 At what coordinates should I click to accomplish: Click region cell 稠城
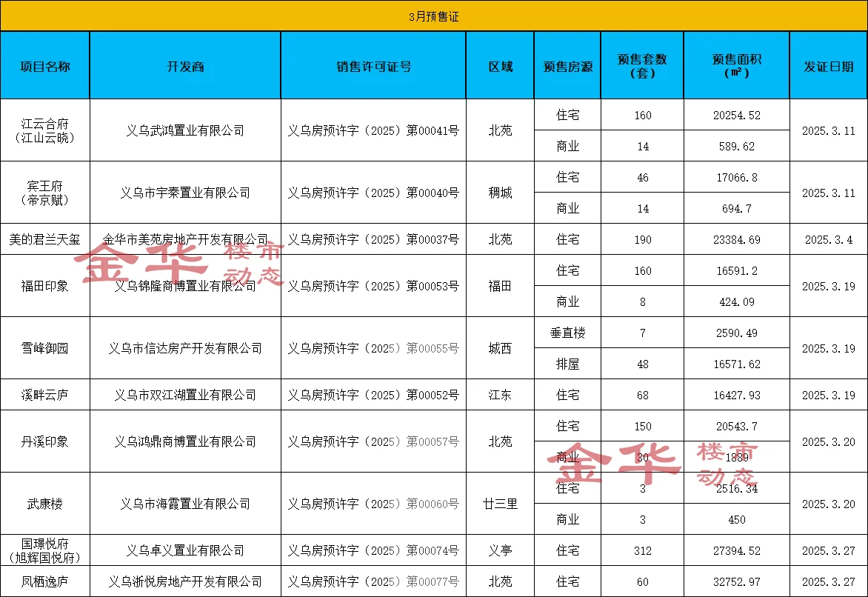click(501, 193)
